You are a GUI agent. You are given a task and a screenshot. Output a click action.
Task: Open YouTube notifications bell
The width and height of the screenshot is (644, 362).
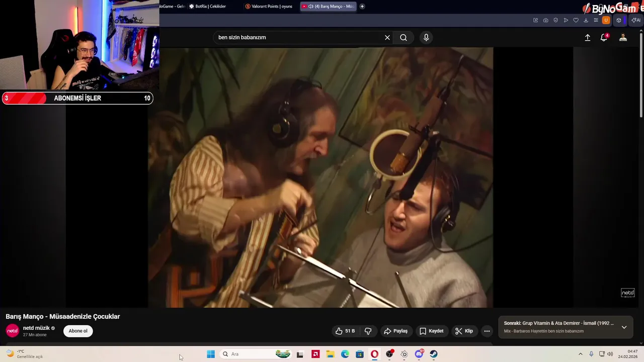tap(604, 37)
